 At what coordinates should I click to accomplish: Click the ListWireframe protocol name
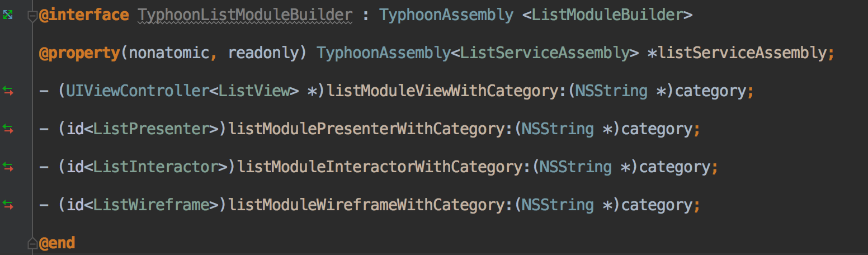pos(151,205)
